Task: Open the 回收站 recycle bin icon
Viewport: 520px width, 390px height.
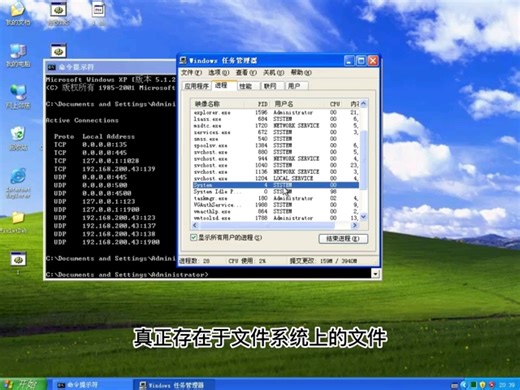Action: pyautogui.click(x=18, y=138)
